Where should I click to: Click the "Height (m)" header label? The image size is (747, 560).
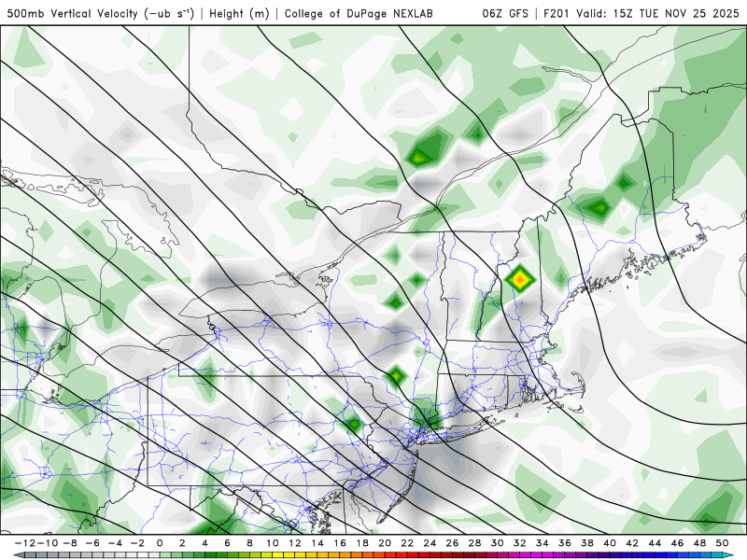pos(239,13)
